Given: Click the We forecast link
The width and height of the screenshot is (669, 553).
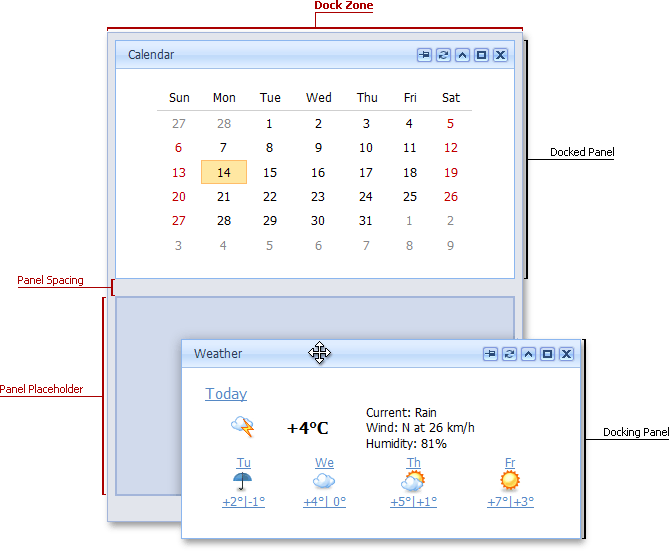Looking at the screenshot, I should 324,463.
